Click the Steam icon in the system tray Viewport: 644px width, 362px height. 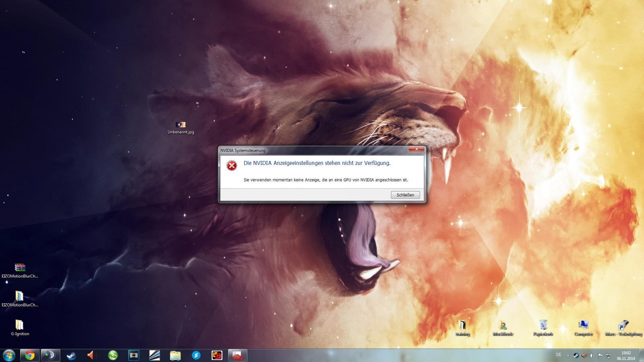tap(576, 356)
